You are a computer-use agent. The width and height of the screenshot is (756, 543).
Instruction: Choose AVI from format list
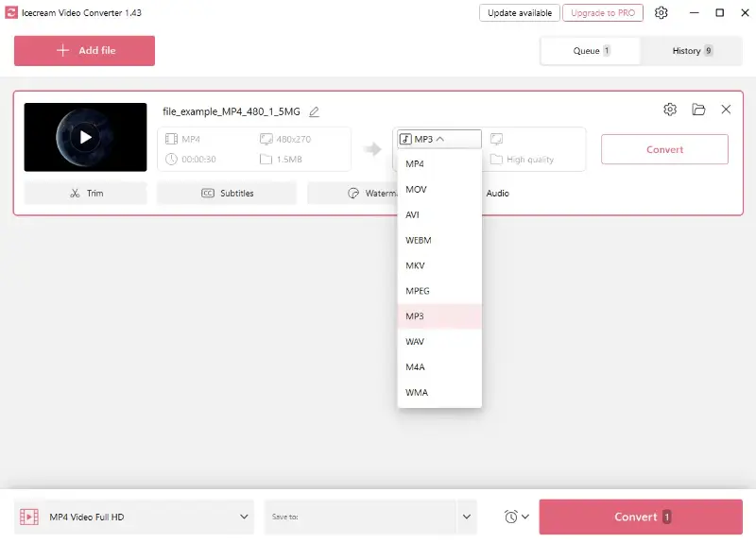(439, 215)
